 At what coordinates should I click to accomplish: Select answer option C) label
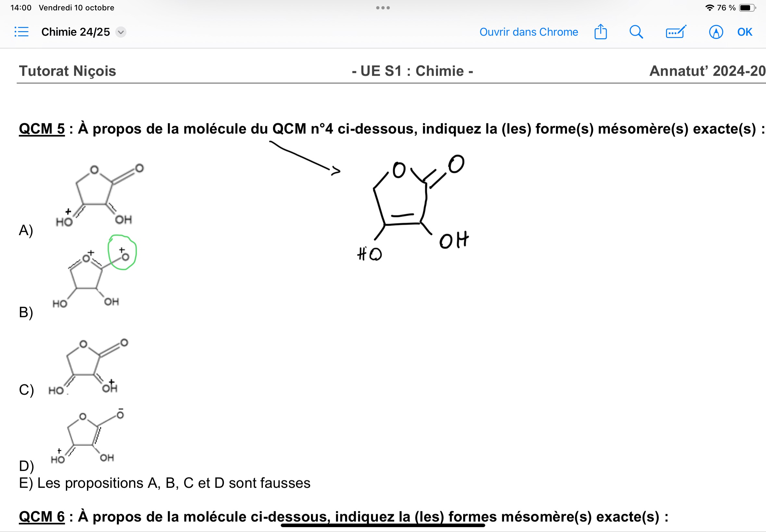(26, 389)
